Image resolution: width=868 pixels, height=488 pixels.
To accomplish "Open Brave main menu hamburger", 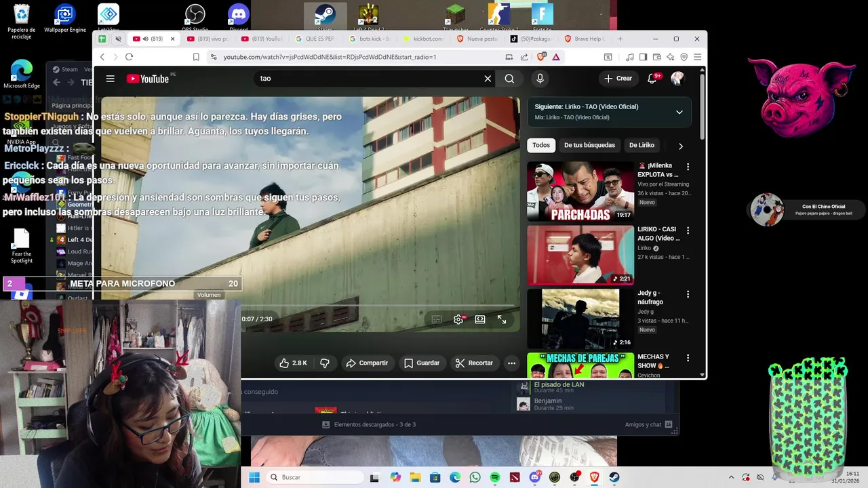I will [697, 57].
